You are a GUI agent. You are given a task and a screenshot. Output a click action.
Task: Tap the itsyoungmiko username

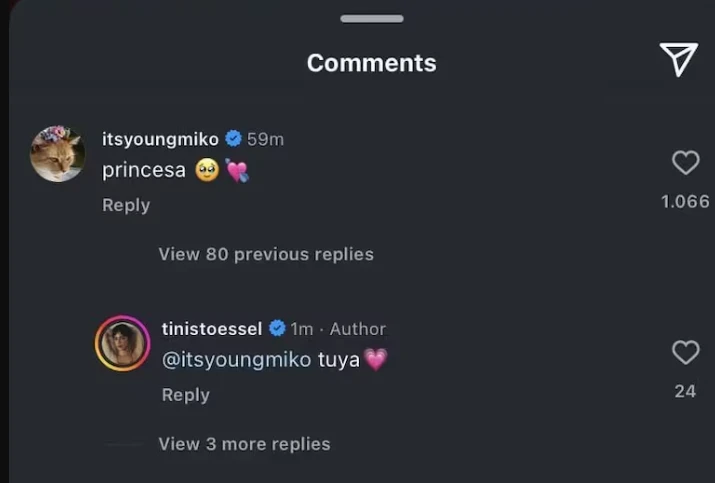pyautogui.click(x=160, y=139)
